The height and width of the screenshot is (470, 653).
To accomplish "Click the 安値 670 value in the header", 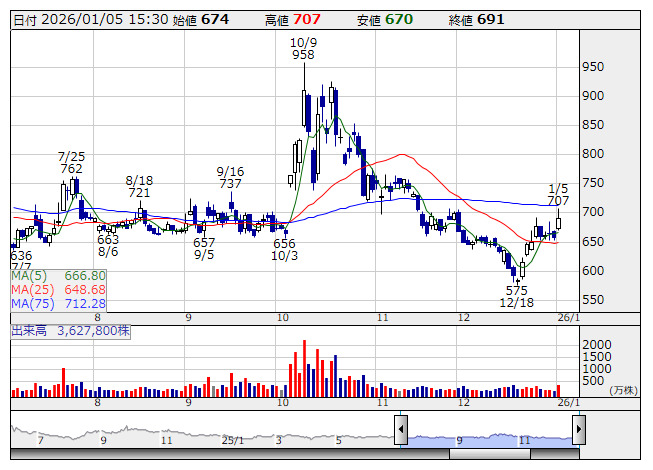I will [x=399, y=20].
